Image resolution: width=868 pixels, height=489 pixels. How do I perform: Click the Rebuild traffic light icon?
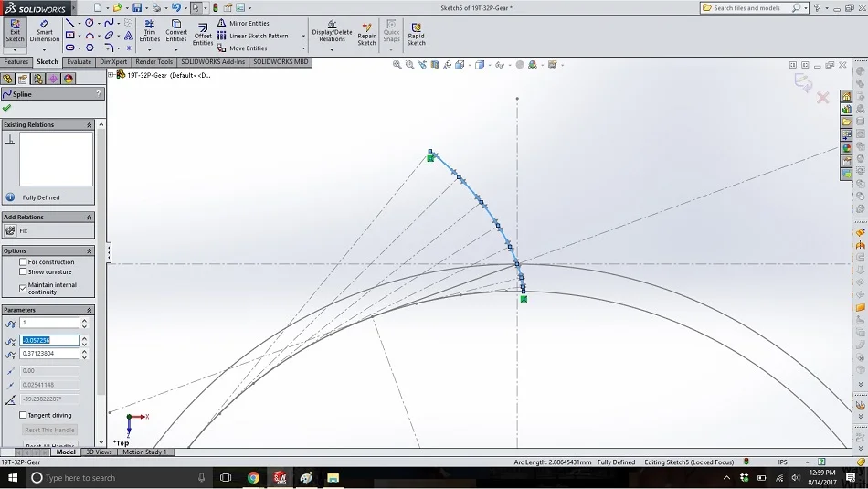tap(216, 7)
